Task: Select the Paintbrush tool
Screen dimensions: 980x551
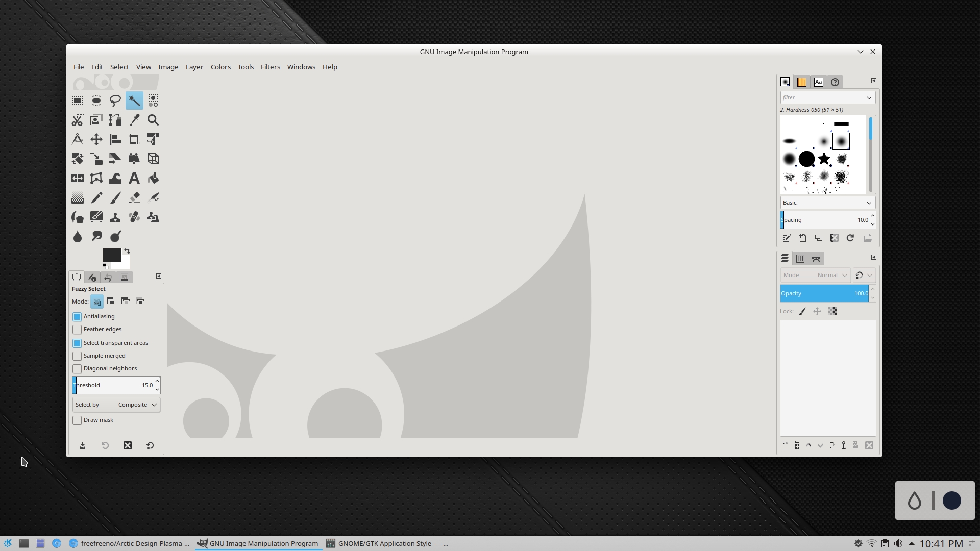Action: (x=115, y=197)
